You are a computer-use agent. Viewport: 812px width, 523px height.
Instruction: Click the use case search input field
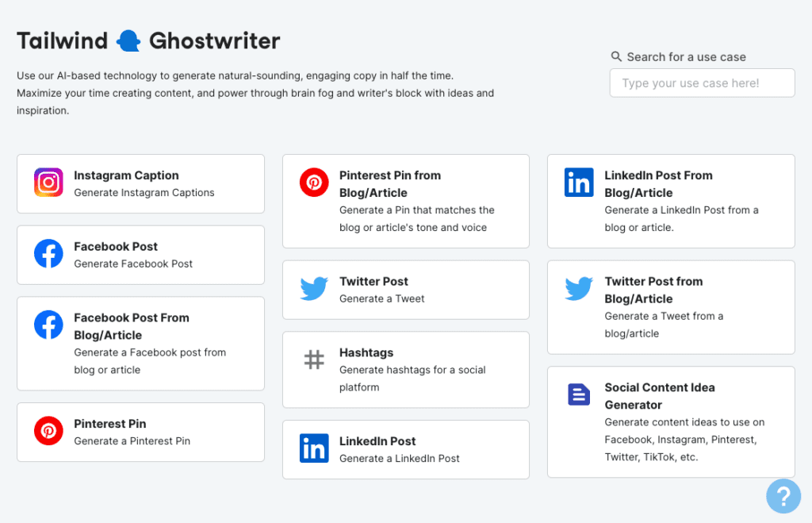[x=701, y=83]
